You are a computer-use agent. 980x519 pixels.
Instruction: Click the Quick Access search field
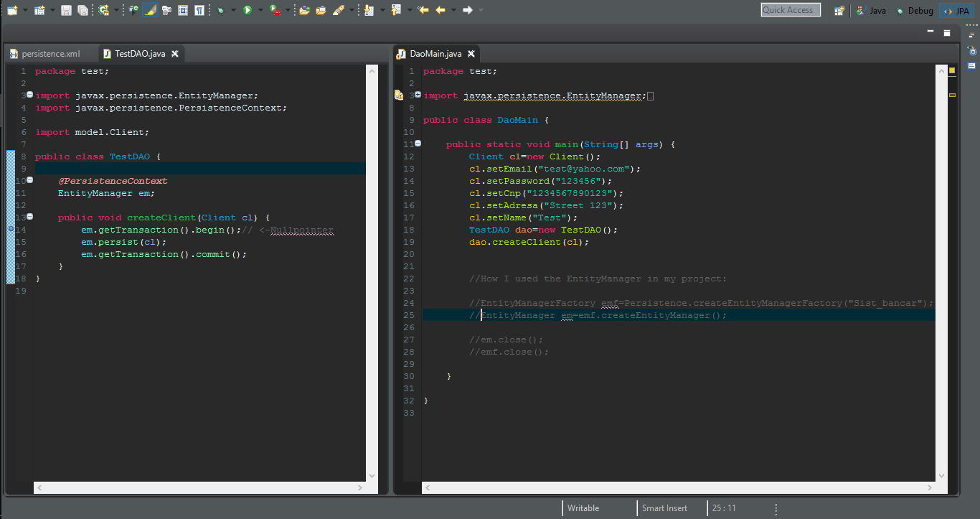[x=790, y=10]
